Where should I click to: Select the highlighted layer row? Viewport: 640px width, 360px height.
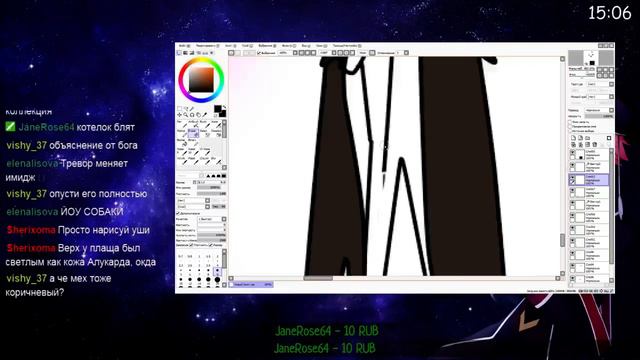click(589, 180)
